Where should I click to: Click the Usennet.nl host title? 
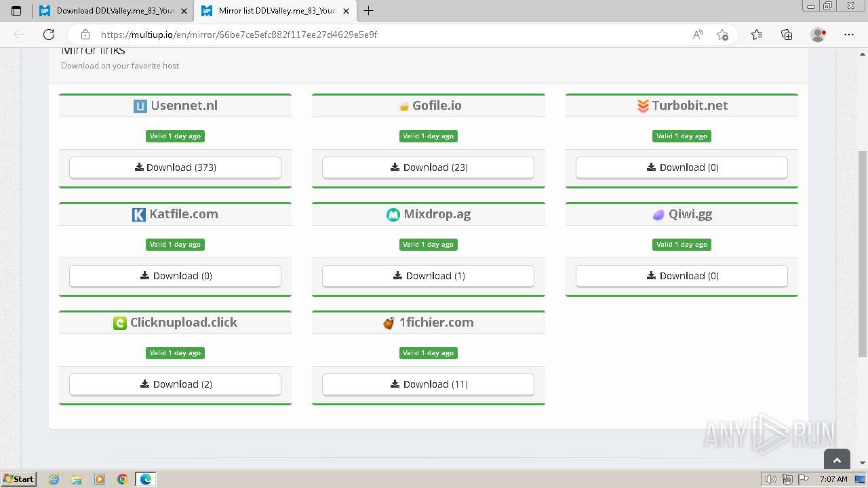click(184, 106)
